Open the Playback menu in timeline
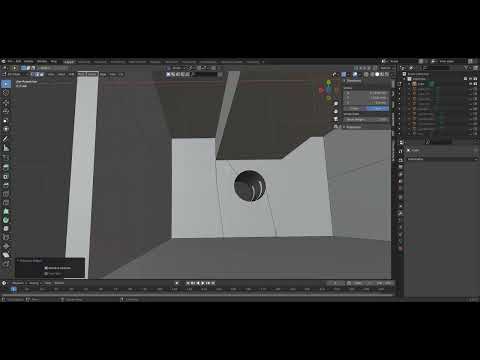Screen dimensions: 480x360 point(18,283)
